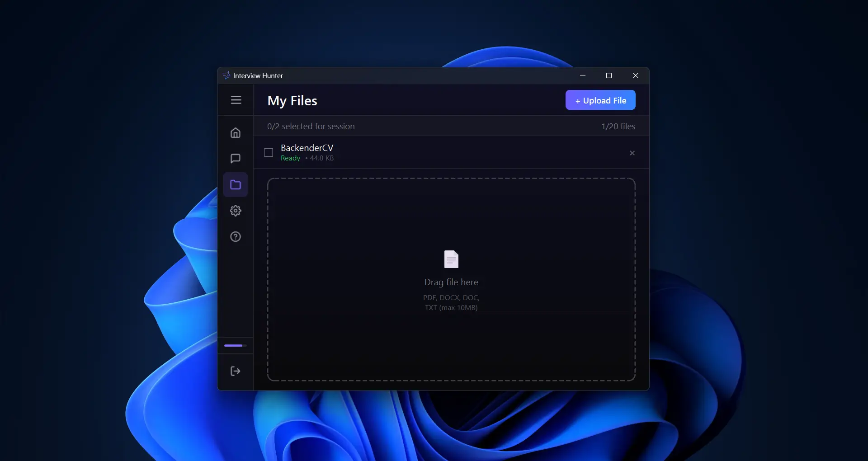Click the 0/2 selected for session header
The image size is (868, 461).
coord(311,126)
